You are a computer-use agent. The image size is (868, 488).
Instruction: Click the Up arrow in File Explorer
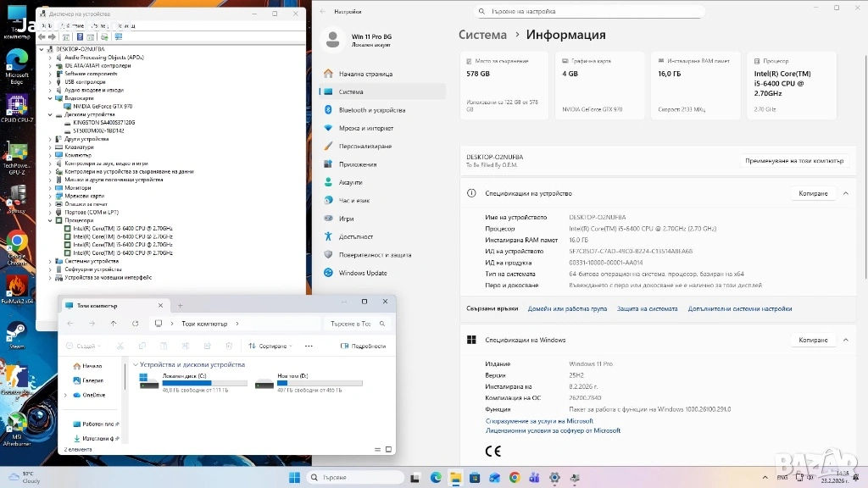(114, 324)
